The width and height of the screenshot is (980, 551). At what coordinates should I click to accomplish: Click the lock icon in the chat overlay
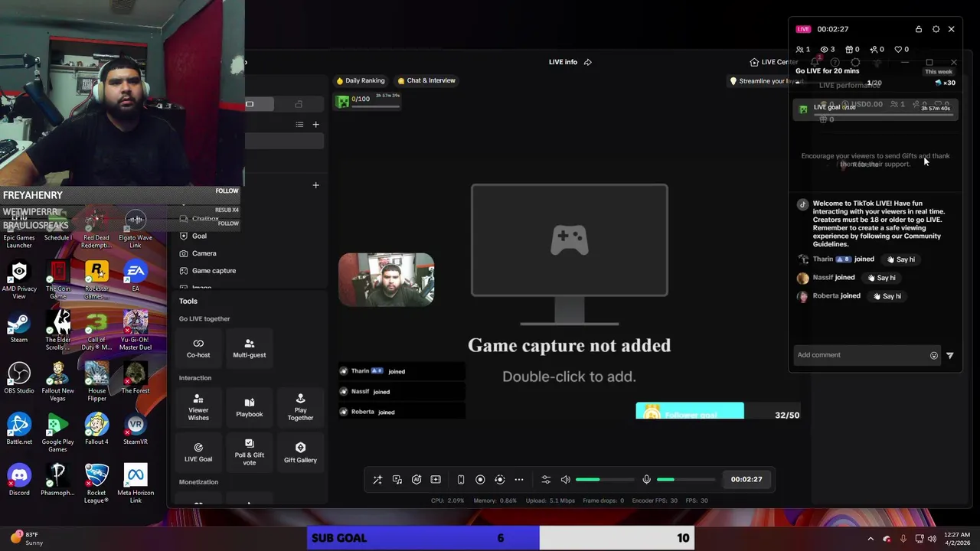click(919, 29)
